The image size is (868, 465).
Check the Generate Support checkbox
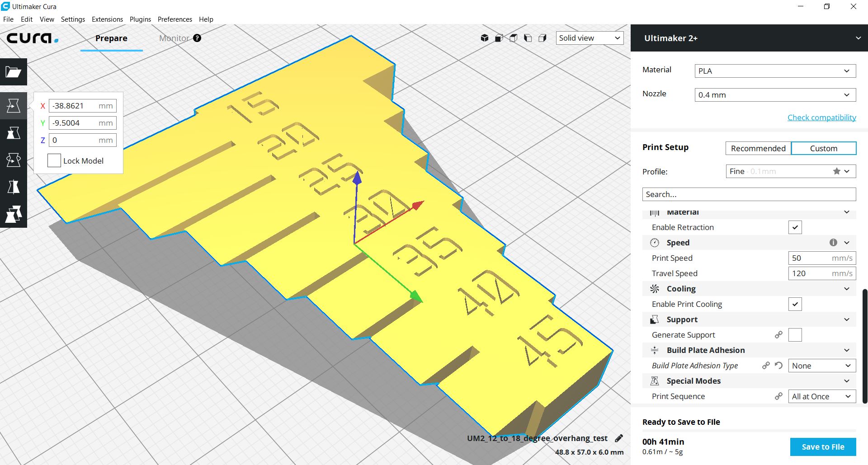pyautogui.click(x=795, y=335)
